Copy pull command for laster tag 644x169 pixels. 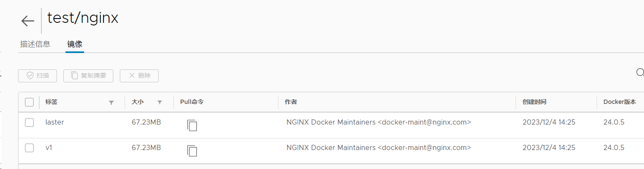192,125
